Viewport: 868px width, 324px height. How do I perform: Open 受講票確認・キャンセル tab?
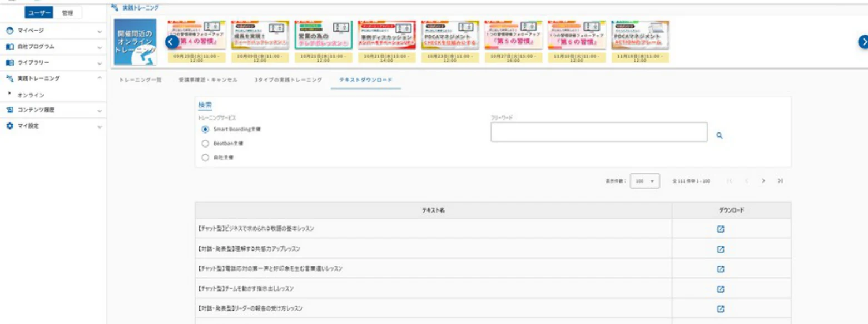click(208, 80)
